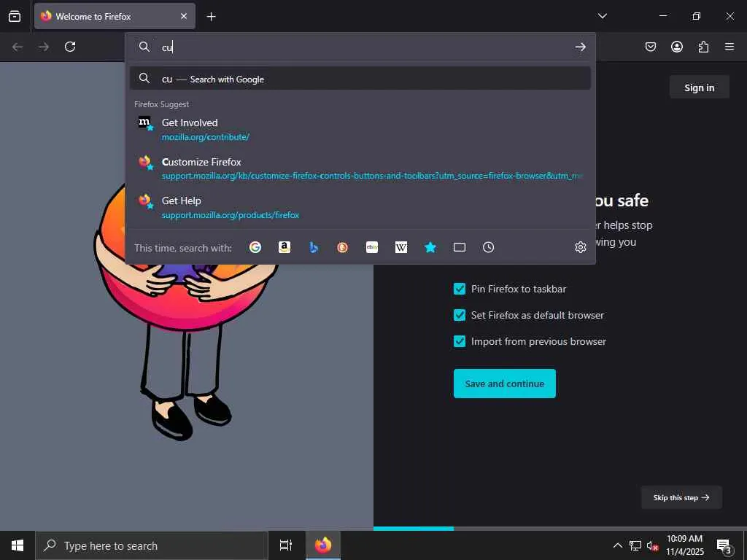Click Firefox icon in taskbar
This screenshot has height=560, width=747.
[x=323, y=545]
